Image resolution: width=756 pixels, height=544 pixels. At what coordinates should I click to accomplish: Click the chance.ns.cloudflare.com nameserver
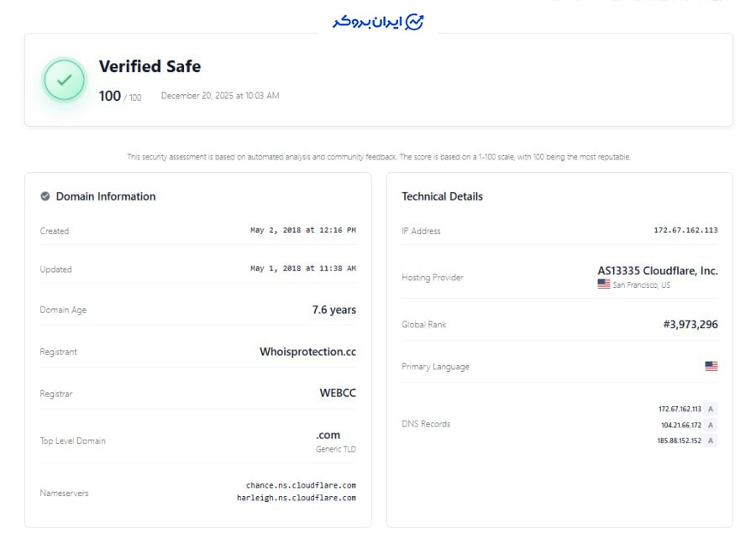click(x=301, y=485)
